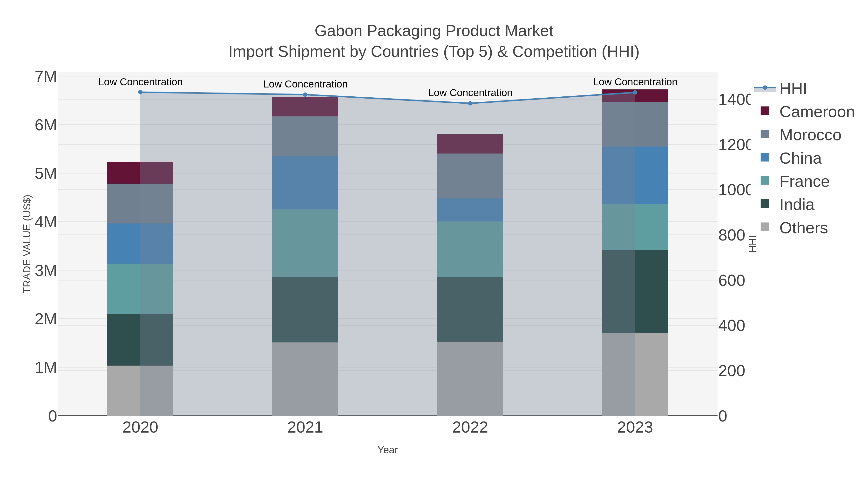Click the 2023 India bar segment
868x488 pixels.
coord(635,292)
